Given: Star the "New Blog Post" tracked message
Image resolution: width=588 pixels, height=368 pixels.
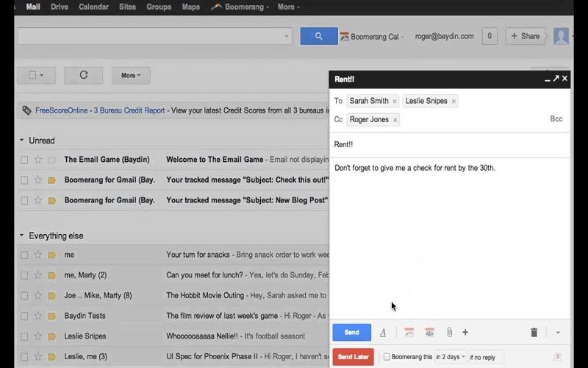Looking at the screenshot, I should 38,200.
